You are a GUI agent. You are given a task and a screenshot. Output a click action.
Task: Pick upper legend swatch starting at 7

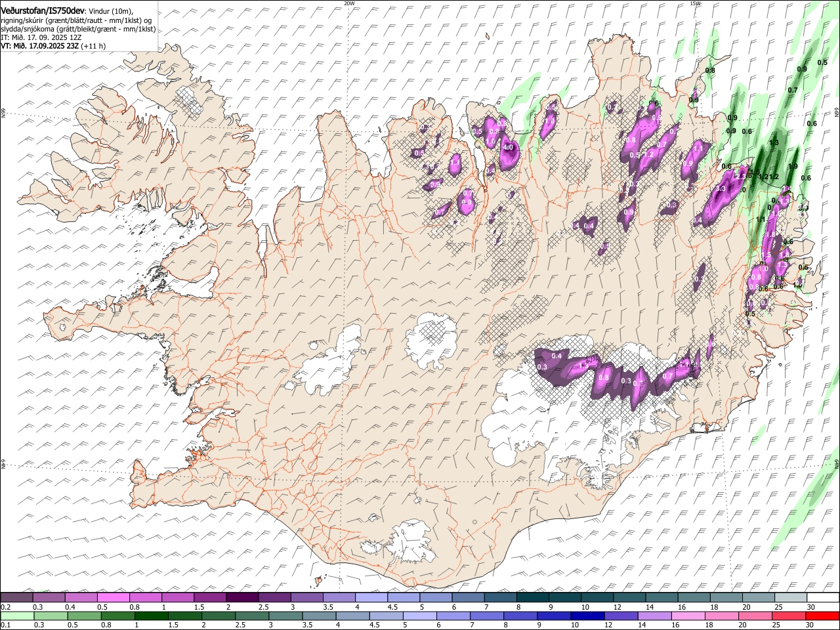500,598
